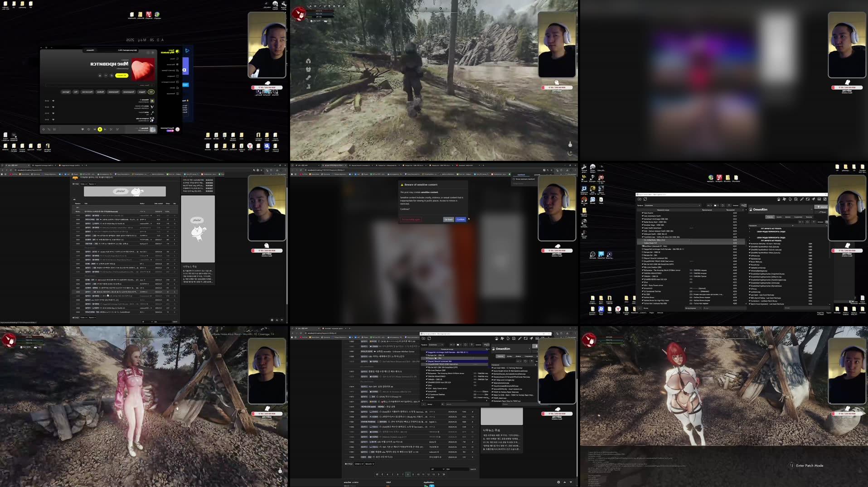Click round globe icon starting desktop Mod Organizer toolbar
The height and width of the screenshot is (487, 868).
(x=779, y=199)
